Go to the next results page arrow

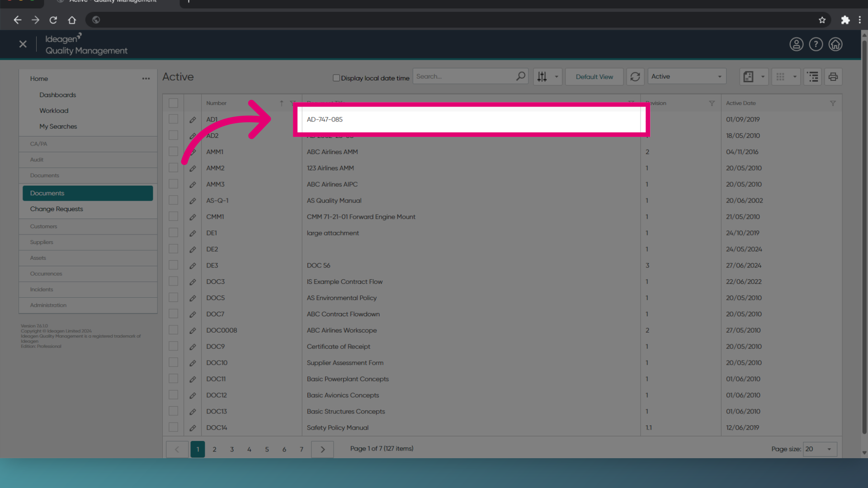[x=322, y=449]
